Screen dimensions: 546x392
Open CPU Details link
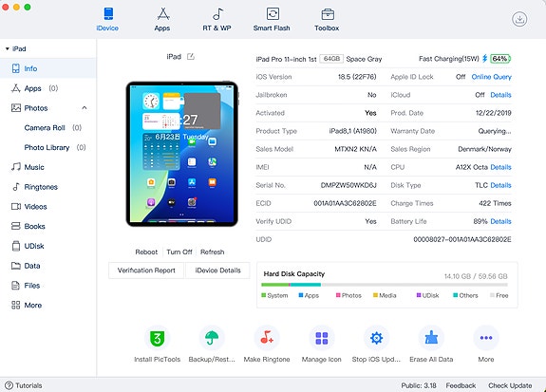[x=500, y=167]
